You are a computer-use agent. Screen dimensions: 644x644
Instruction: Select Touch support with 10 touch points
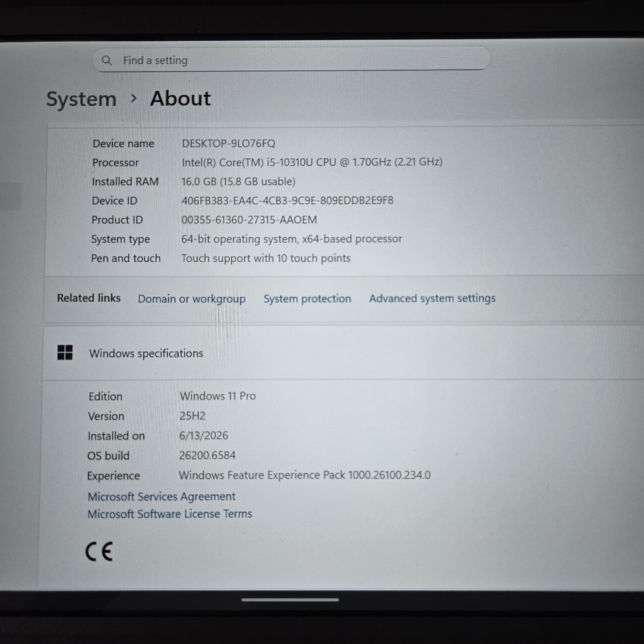click(x=266, y=258)
